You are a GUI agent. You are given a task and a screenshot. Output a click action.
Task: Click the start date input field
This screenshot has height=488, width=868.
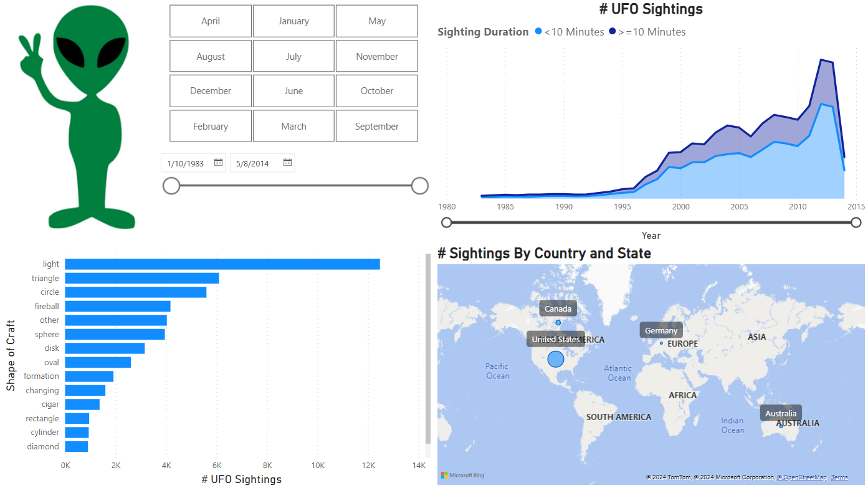[x=186, y=163]
